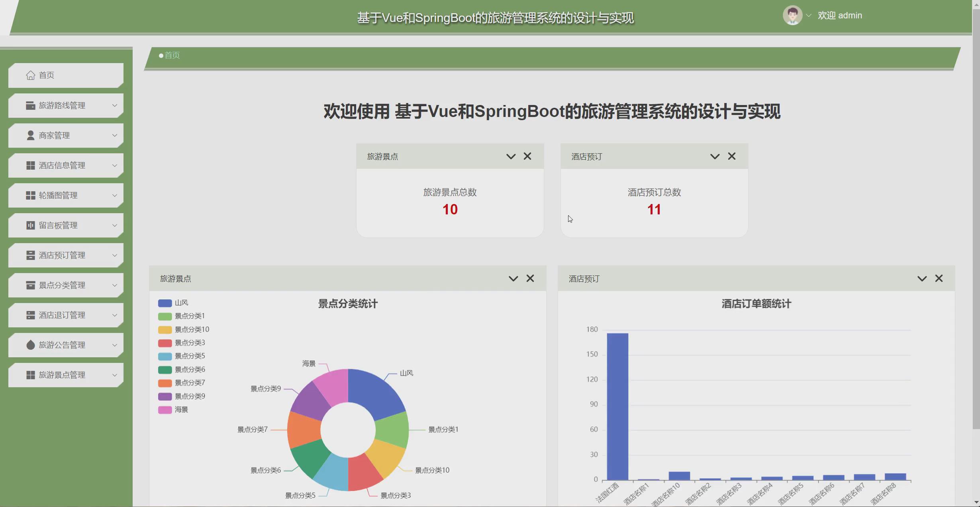Screen dimensions: 980x507
Task: Collapse the 酒店预订 bar chart panel
Action: coord(922,279)
